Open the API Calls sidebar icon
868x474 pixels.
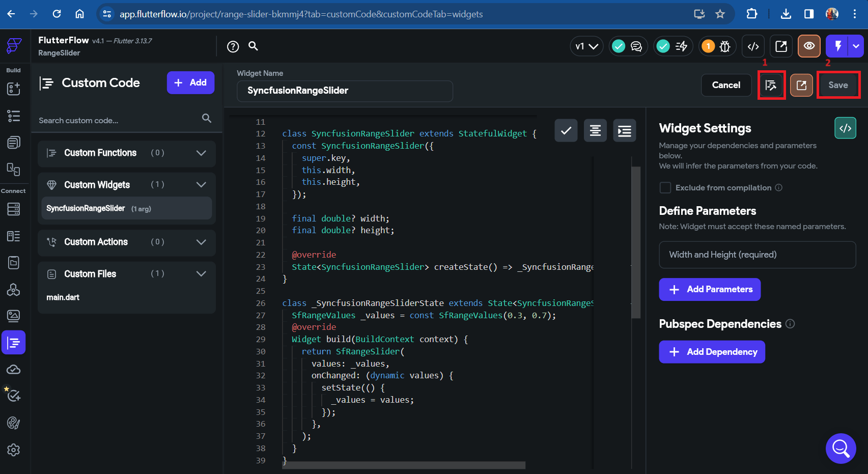pyautogui.click(x=14, y=289)
